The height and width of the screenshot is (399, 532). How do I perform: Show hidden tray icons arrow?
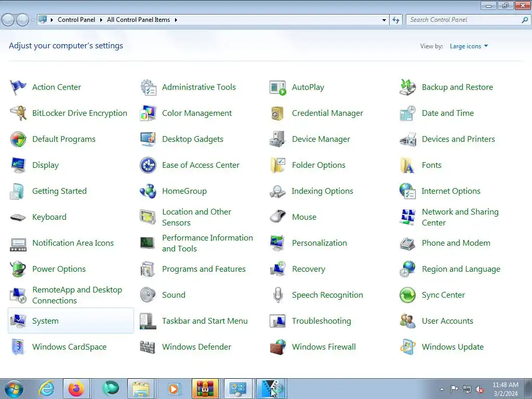pyautogui.click(x=442, y=389)
